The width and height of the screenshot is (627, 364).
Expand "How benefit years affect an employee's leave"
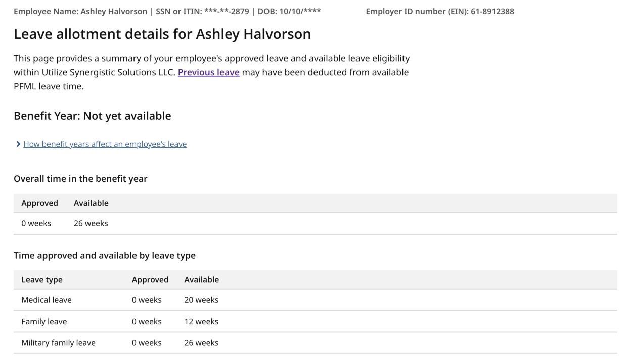(105, 144)
